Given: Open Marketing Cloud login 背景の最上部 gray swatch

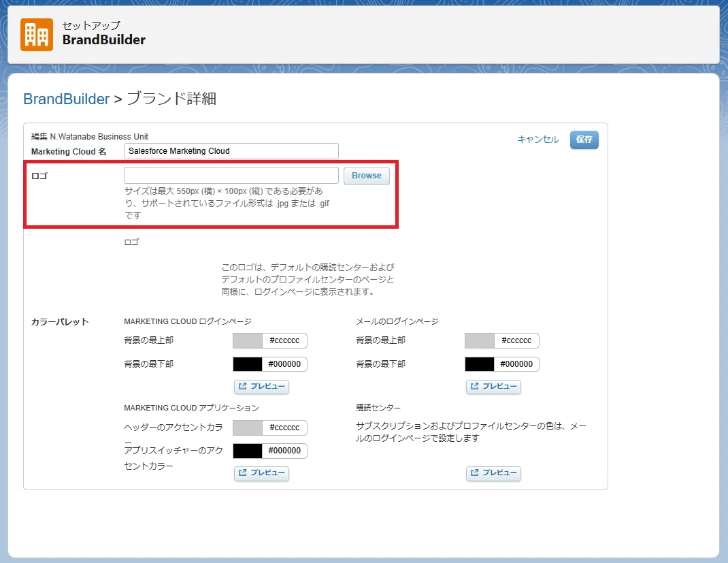Looking at the screenshot, I should 248,340.
